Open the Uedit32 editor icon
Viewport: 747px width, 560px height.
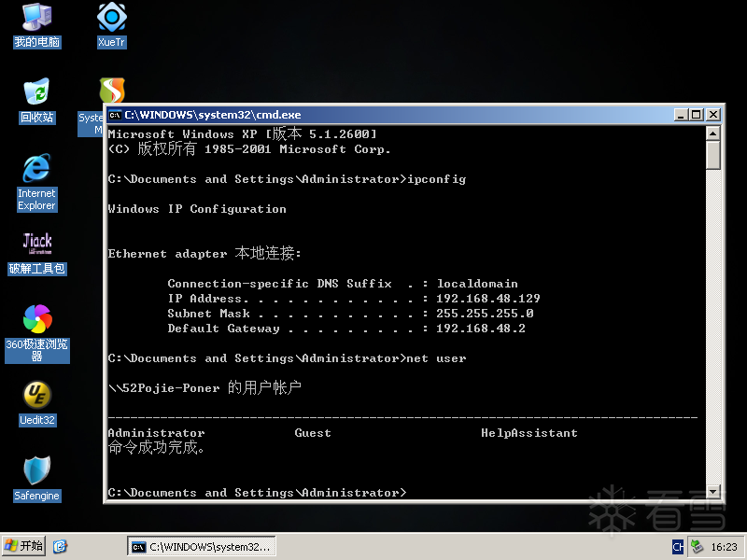pyautogui.click(x=37, y=403)
